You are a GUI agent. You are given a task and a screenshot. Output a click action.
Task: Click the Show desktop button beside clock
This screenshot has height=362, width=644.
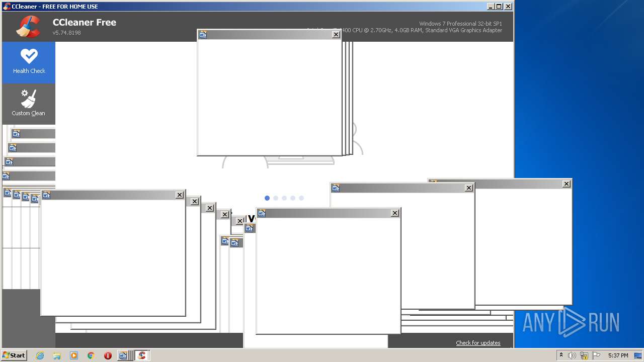click(x=638, y=355)
